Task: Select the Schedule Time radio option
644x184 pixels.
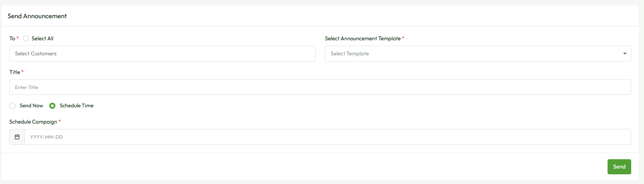Action: [52, 106]
